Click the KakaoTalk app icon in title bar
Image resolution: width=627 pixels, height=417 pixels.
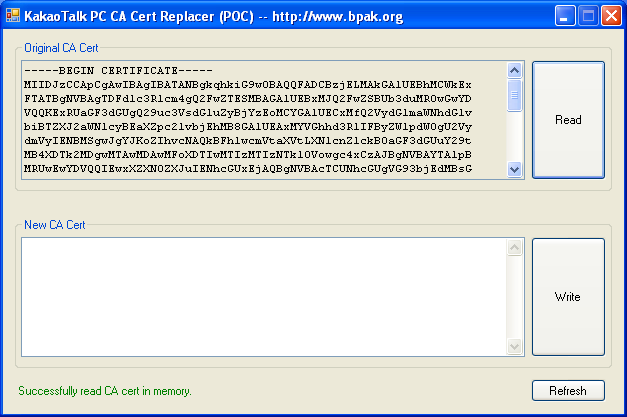13,15
